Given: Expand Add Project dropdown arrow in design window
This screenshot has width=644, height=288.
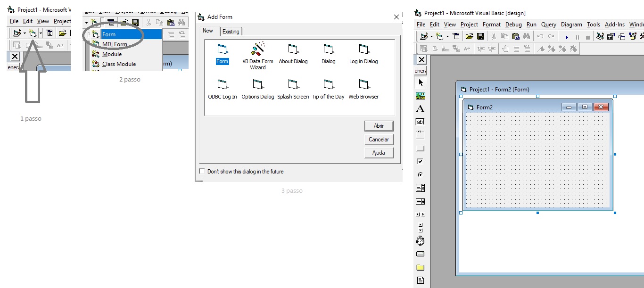Looking at the screenshot, I should pos(431,36).
